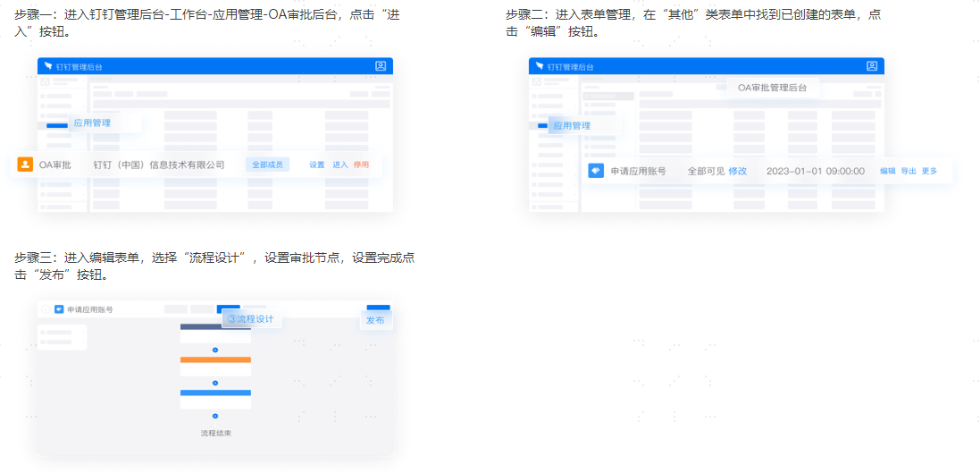Screen dimensions: 980x473
Task: Click the 流程结束 label
Action: tap(215, 433)
